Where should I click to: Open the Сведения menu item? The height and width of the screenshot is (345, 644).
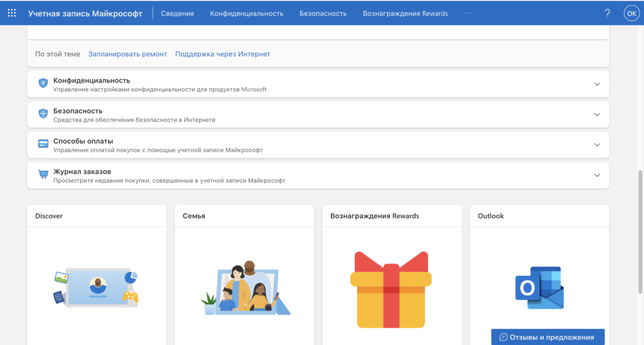[x=177, y=13]
